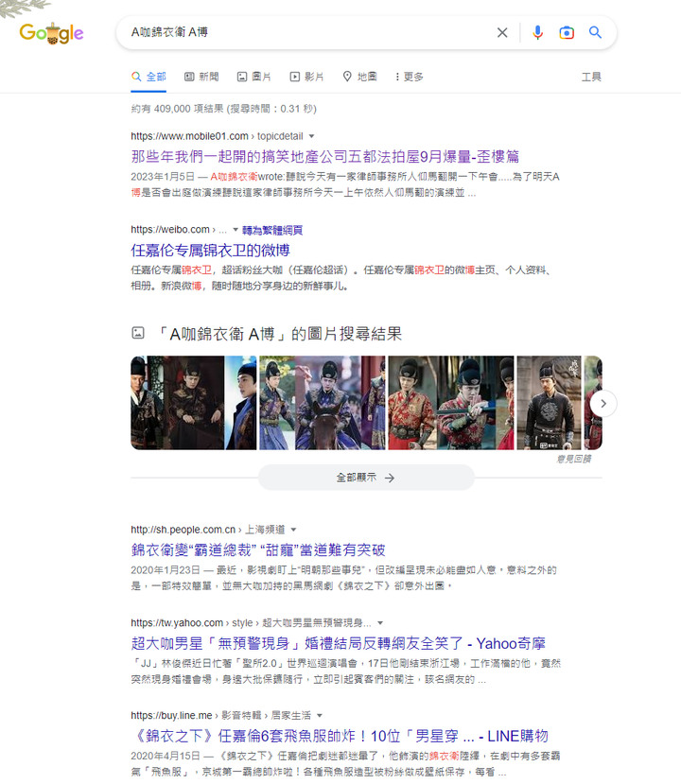Open the first dark-robed image thumbnail

pos(194,403)
